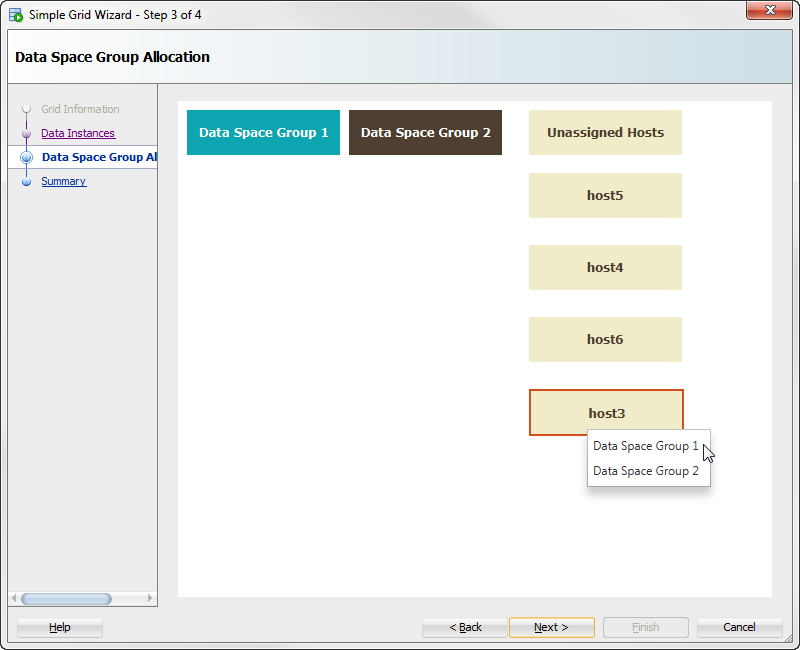Choose Data Space Group 1 from context menu
The image size is (800, 650).
coord(646,446)
